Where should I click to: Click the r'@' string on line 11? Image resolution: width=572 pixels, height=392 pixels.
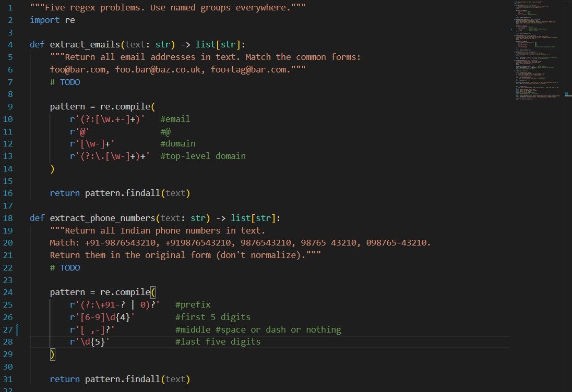coord(79,131)
